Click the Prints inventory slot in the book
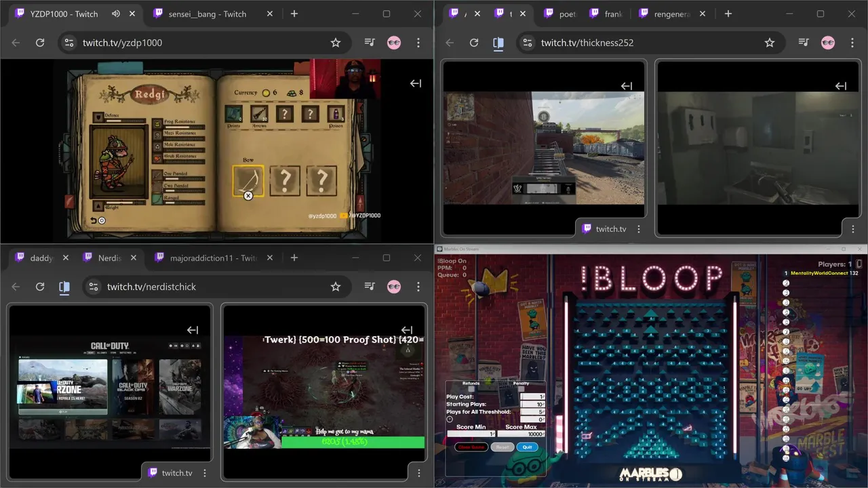The width and height of the screenshot is (868, 488). [234, 114]
